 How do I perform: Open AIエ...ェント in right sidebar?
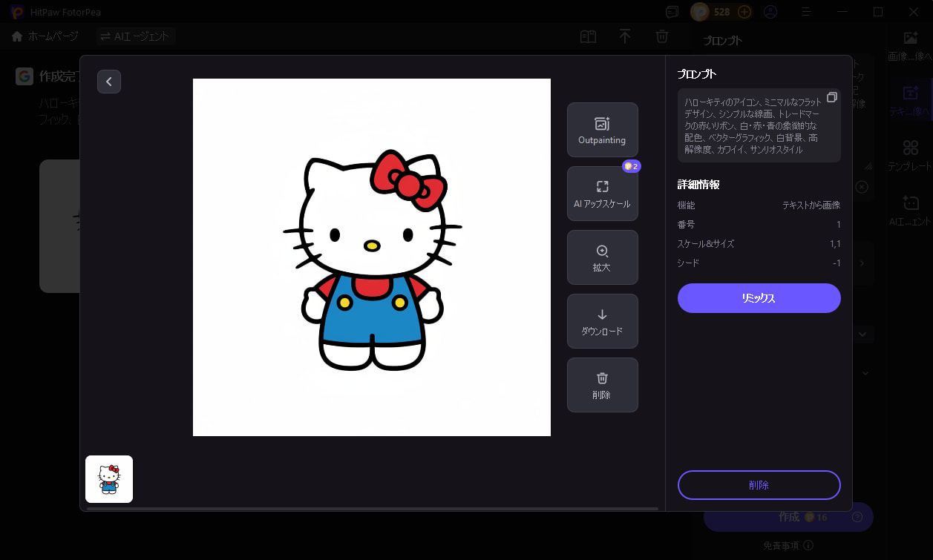pyautogui.click(x=910, y=211)
